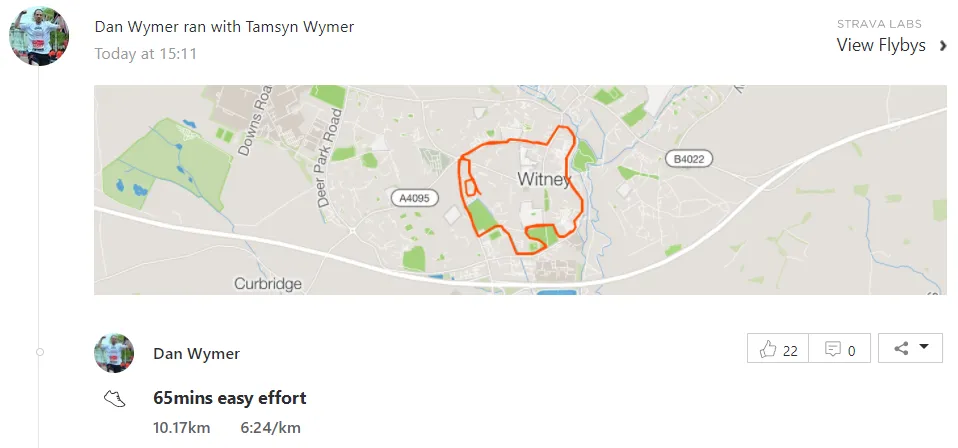958x448 pixels.
Task: Click the Witney town label on the map
Action: tap(544, 180)
